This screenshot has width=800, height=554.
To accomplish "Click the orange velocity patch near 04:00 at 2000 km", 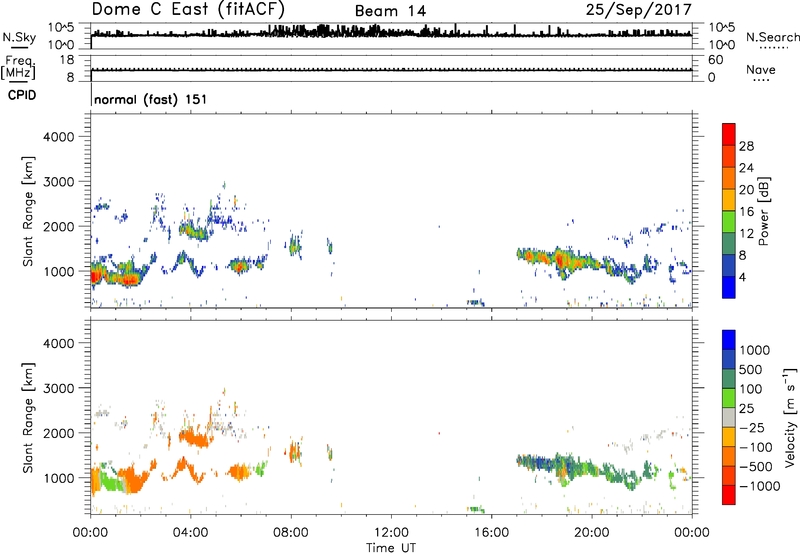I will tap(194, 437).
